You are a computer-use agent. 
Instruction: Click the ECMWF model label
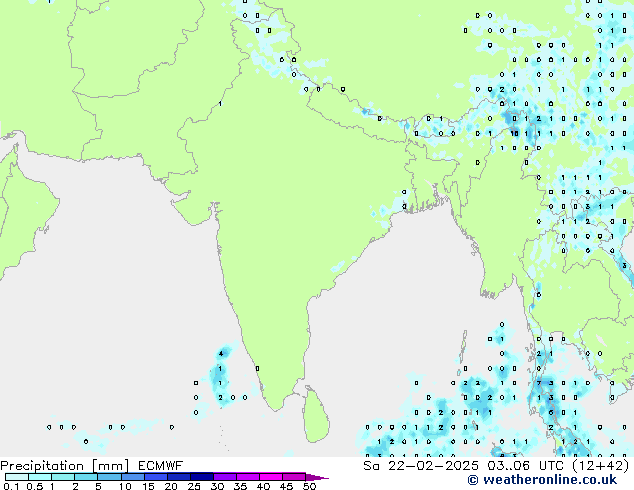pos(161,466)
